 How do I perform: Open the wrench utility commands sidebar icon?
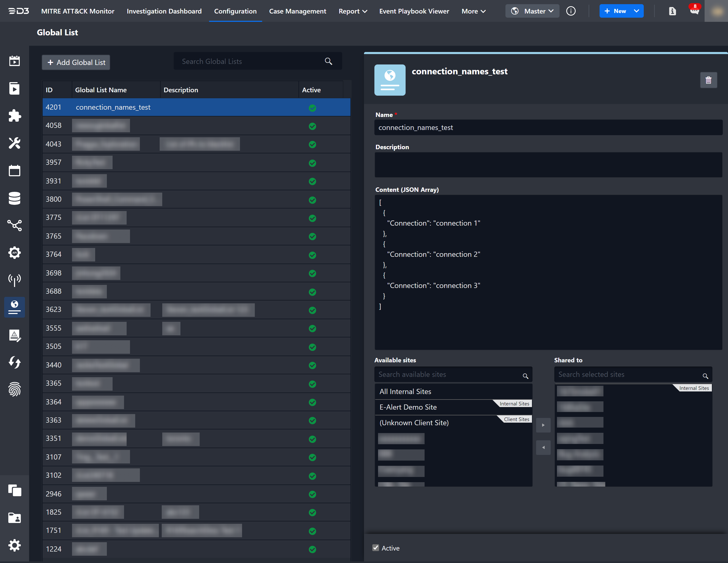pos(14,143)
